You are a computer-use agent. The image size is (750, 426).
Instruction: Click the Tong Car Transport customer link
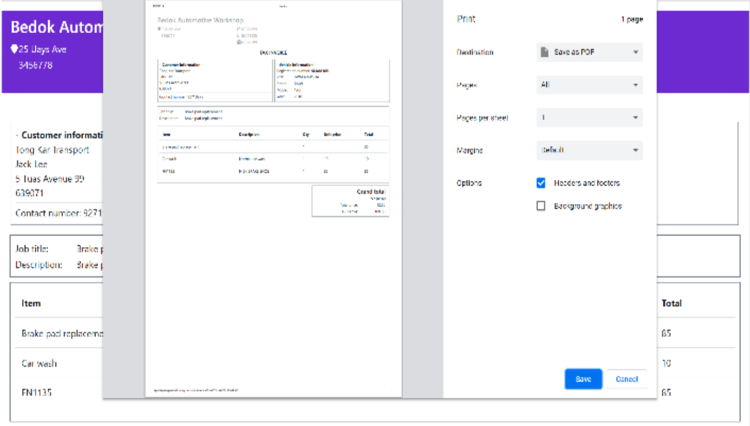pyautogui.click(x=50, y=150)
